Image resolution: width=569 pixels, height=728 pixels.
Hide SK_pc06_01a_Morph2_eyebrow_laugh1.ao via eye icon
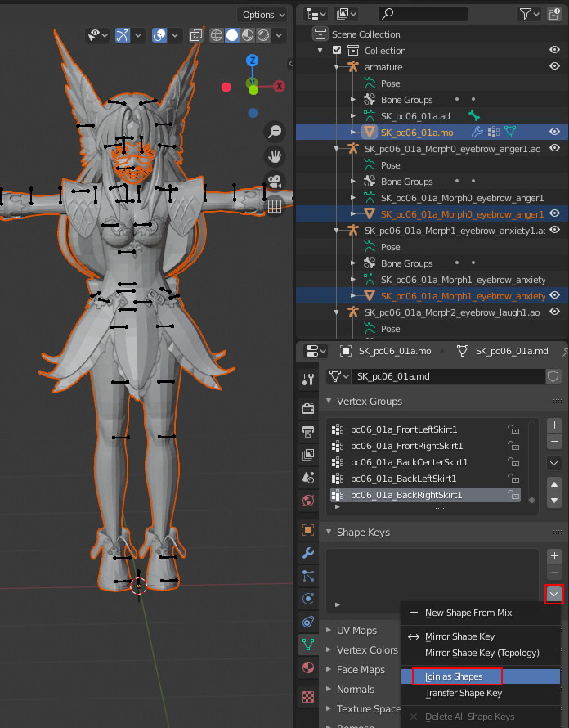click(554, 311)
